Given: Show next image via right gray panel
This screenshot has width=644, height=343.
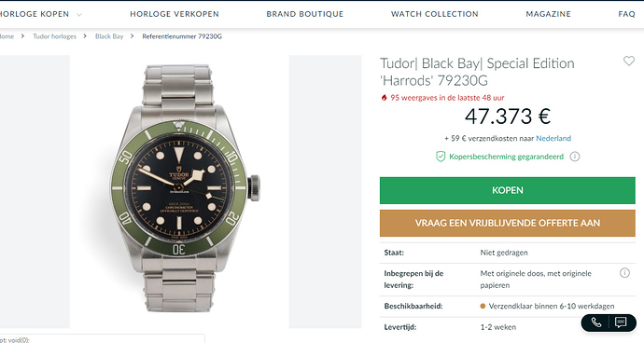Looking at the screenshot, I should point(325,192).
